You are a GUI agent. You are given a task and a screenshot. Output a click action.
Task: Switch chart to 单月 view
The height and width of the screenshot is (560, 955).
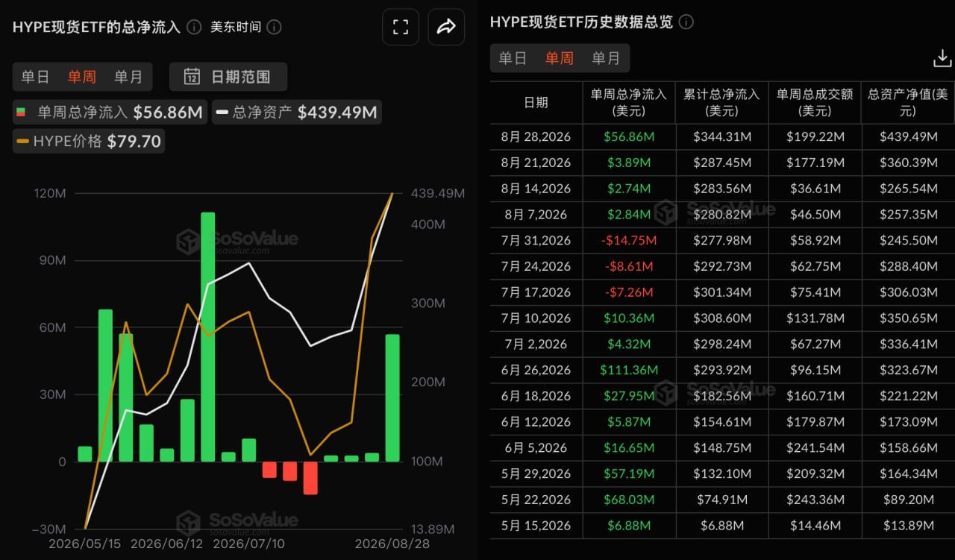(128, 77)
